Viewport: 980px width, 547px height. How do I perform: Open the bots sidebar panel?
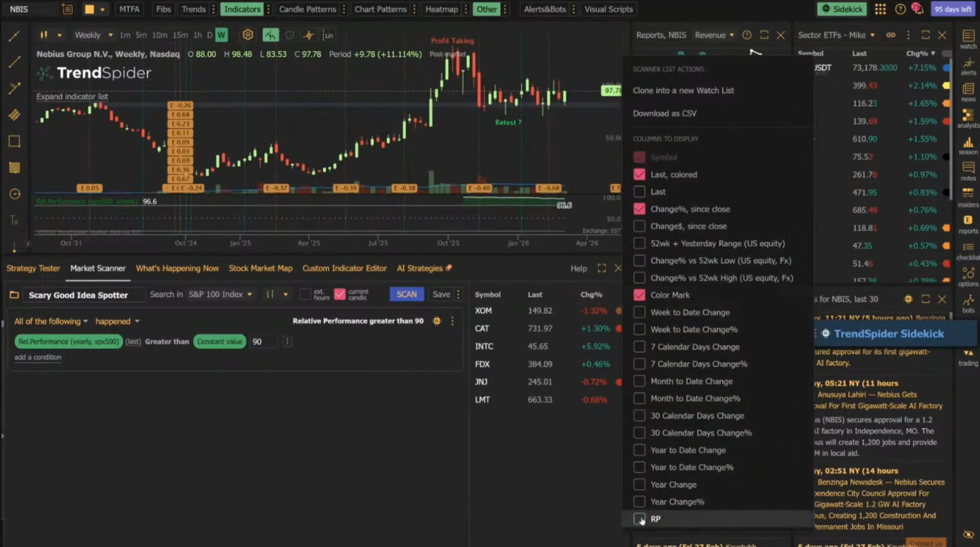coord(968,304)
